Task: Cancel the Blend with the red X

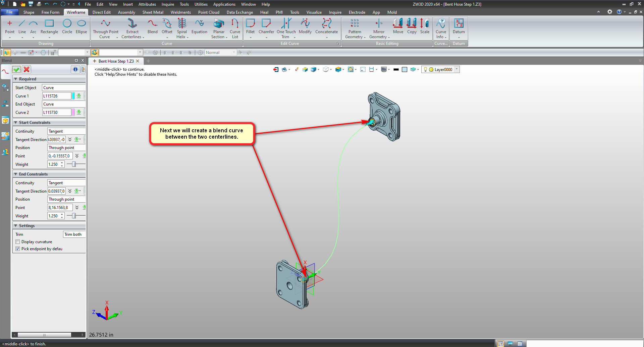Action: (26, 69)
